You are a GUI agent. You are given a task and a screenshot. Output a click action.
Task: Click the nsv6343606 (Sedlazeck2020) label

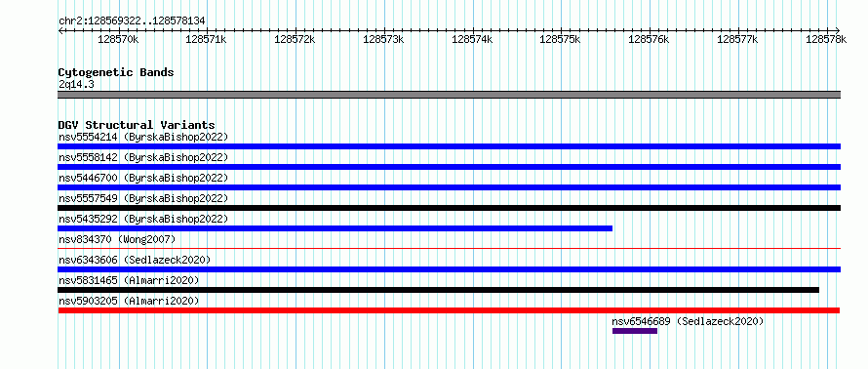pyautogui.click(x=135, y=260)
